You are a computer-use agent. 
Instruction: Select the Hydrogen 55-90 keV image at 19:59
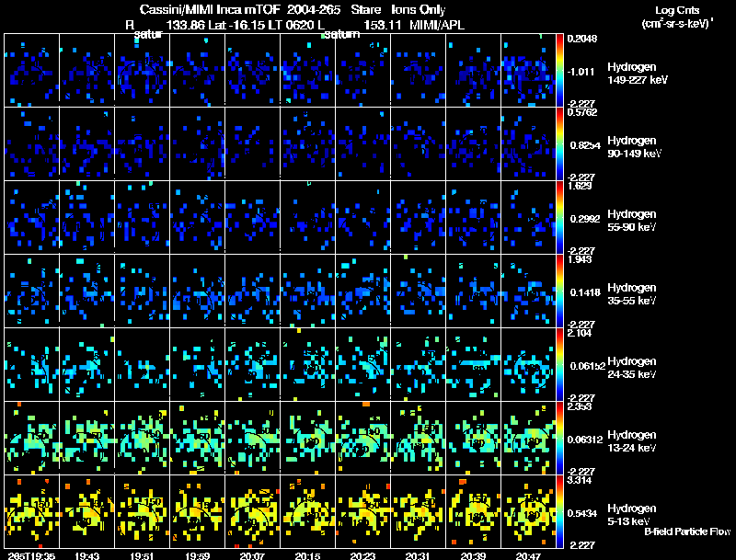pos(197,217)
